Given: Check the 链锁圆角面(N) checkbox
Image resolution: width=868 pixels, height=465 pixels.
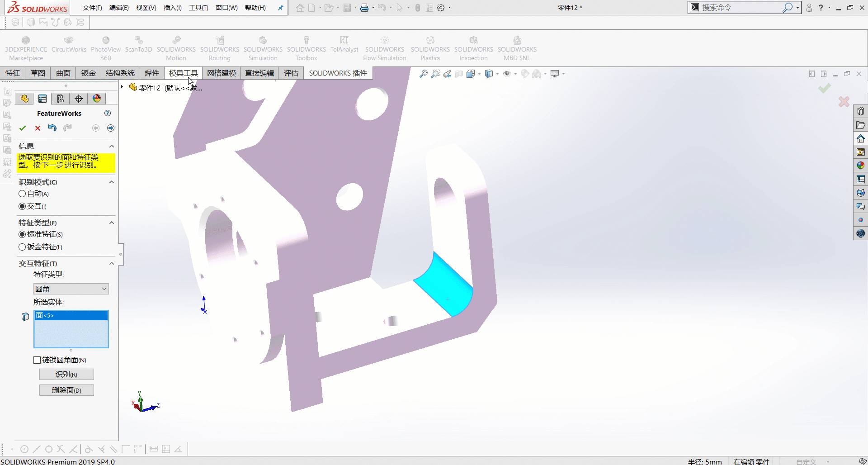Looking at the screenshot, I should coord(37,360).
